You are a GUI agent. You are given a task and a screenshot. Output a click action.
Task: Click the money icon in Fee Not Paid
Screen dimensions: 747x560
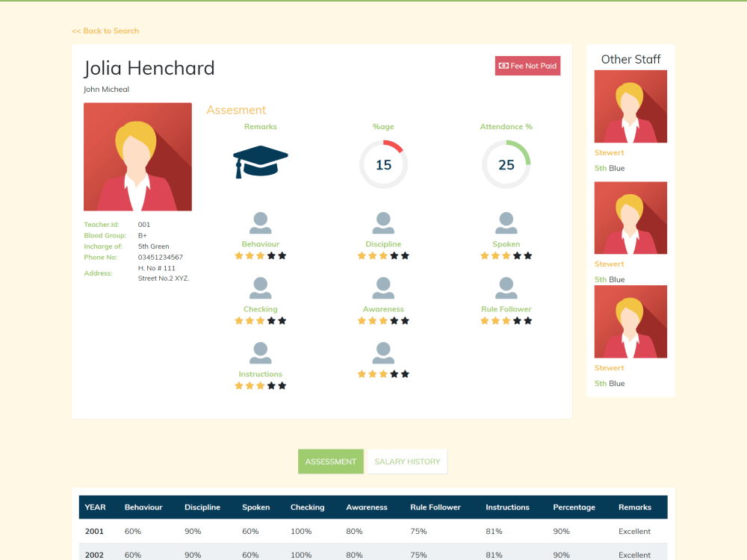tap(503, 66)
